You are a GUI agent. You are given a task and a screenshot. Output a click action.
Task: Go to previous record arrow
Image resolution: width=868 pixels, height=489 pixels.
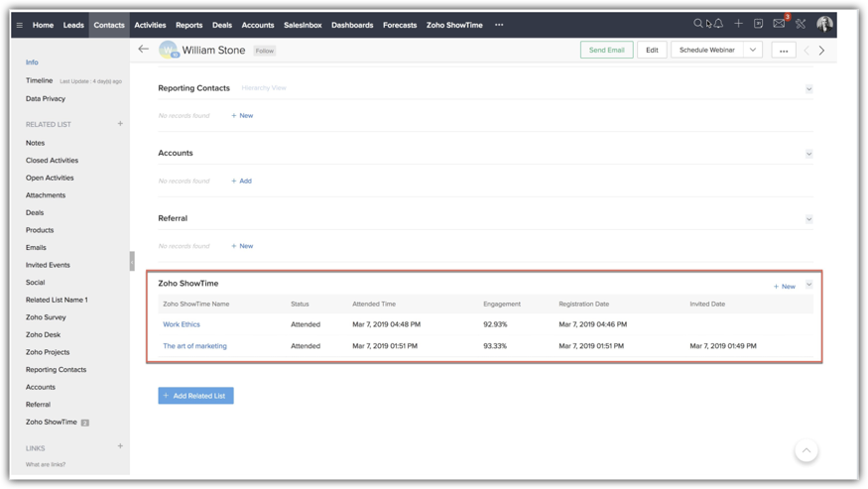tap(806, 51)
